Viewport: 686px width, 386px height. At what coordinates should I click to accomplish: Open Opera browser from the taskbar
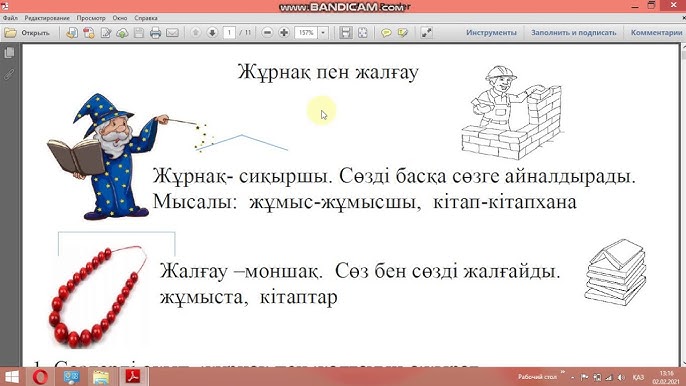[x=41, y=377]
